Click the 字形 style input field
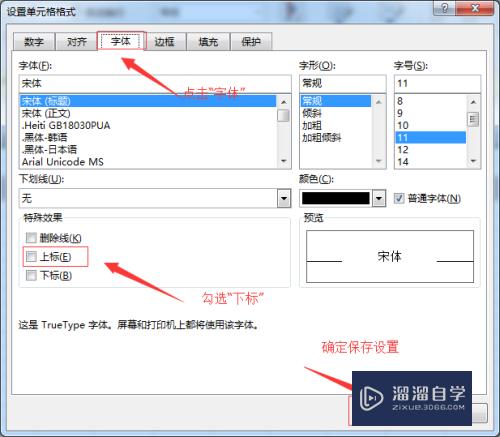 pos(342,83)
